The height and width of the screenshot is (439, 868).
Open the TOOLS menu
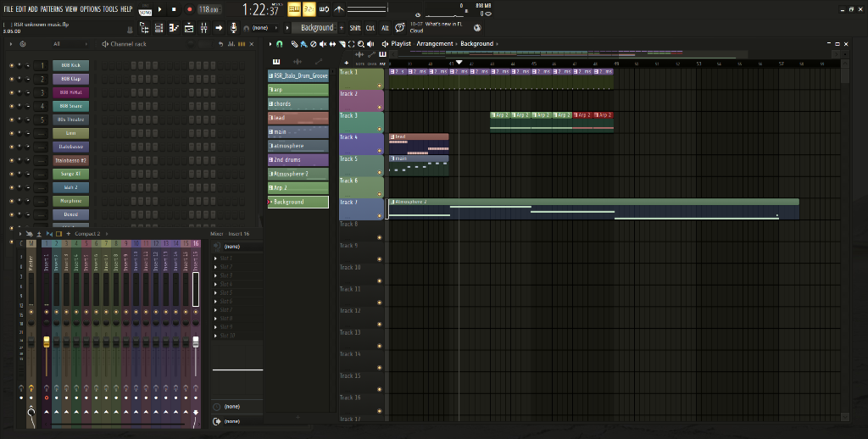(x=110, y=8)
